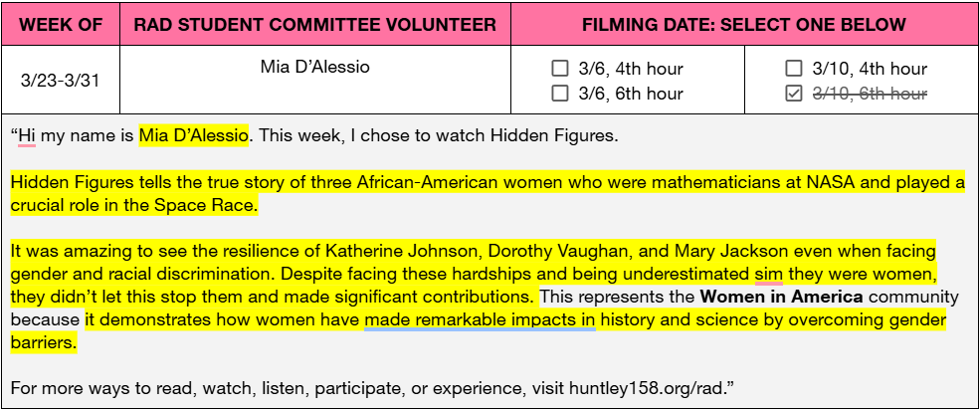The image size is (980, 410).
Task: Click the highlighted name Mia D'Alessio in the script
Action: coord(193,135)
